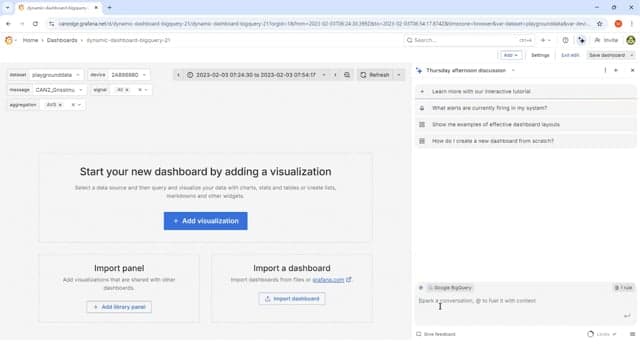The width and height of the screenshot is (640, 360).
Task: Select Learn more with our interactive tutorial
Action: [526, 91]
